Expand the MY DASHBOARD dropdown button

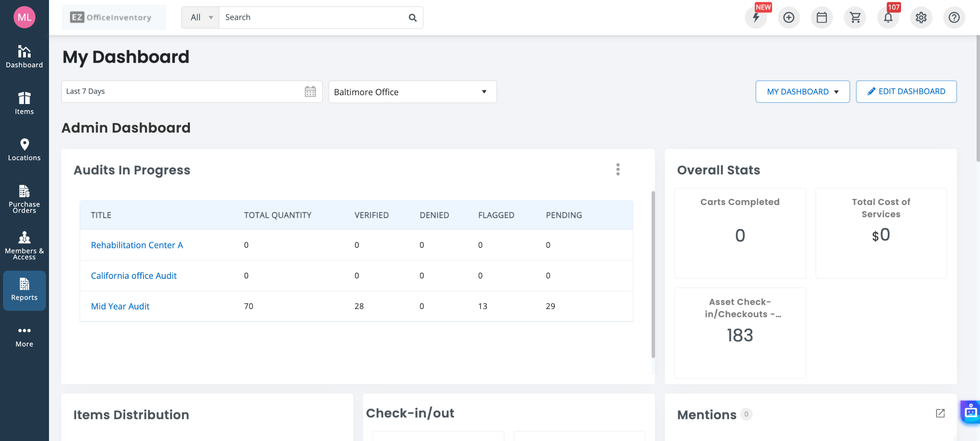[802, 92]
